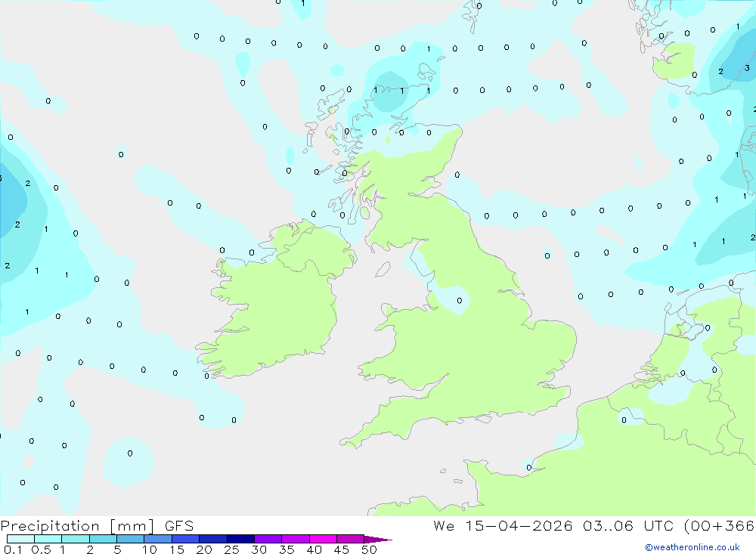Click the '20' legend scale label
Image resolution: width=756 pixels, height=554 pixels.
click(x=204, y=549)
